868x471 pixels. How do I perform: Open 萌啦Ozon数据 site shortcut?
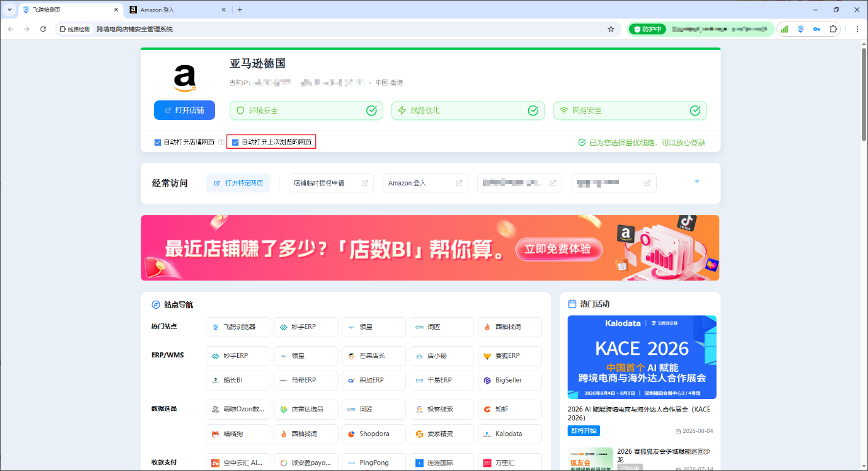click(x=238, y=410)
